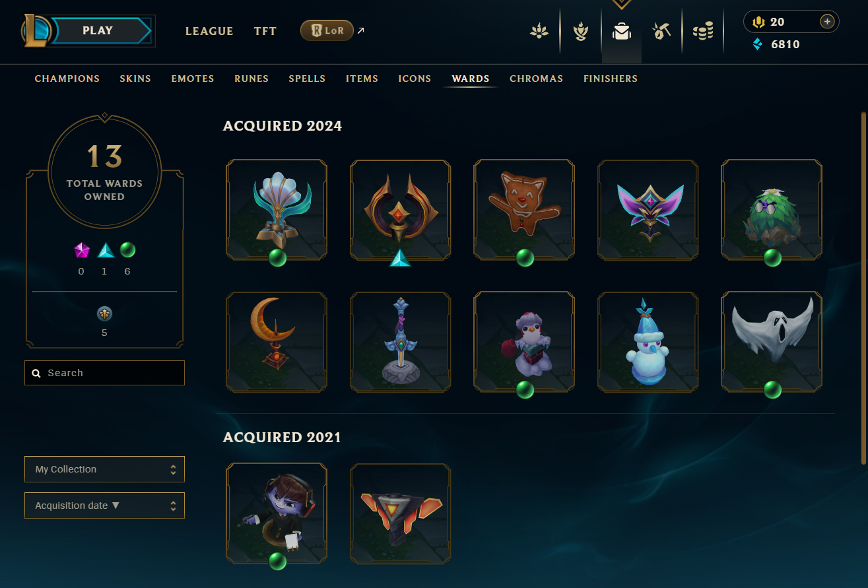Click the League of Legends logo icon

click(37, 31)
